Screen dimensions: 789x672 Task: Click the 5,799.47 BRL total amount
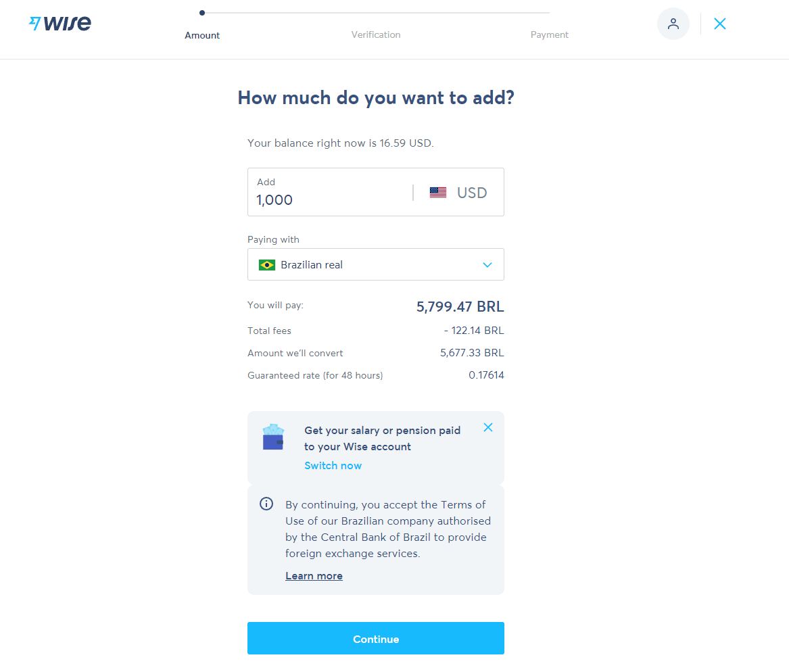coord(460,307)
